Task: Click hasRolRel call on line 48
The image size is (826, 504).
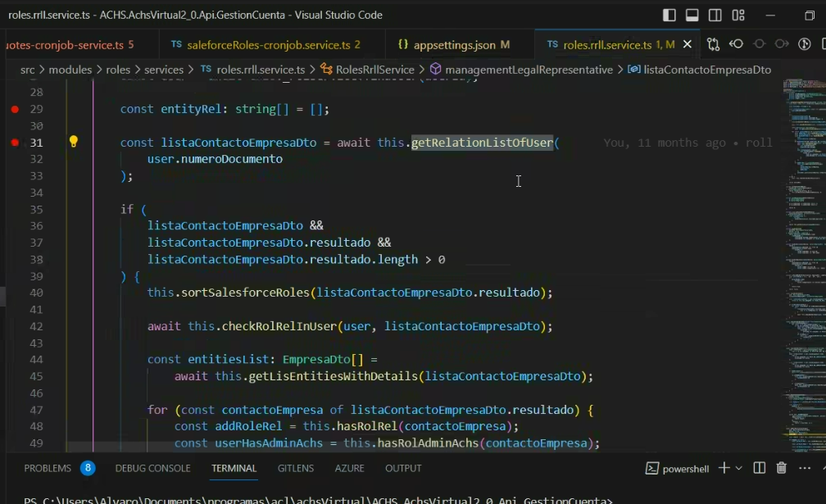Action: pyautogui.click(x=367, y=427)
